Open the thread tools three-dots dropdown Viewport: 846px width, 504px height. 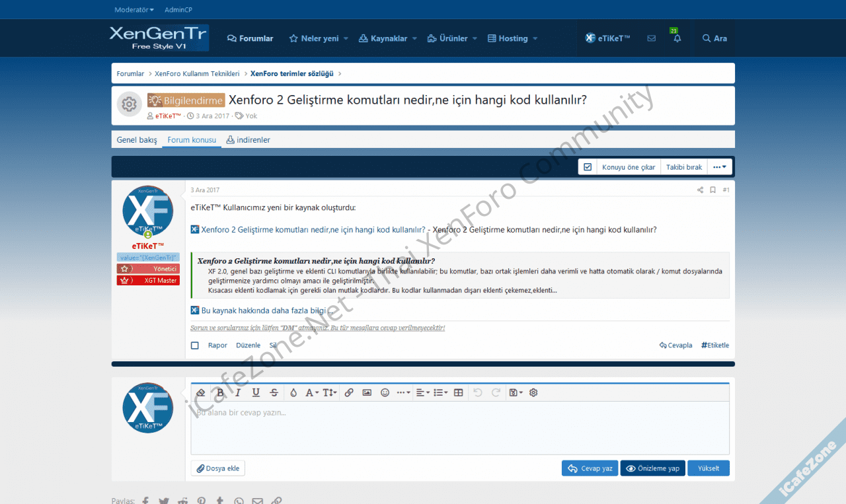[x=720, y=167]
